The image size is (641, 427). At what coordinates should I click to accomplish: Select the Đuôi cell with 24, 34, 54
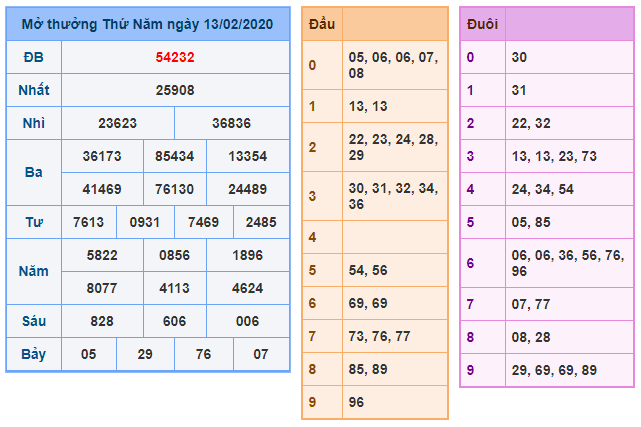pyautogui.click(x=567, y=189)
